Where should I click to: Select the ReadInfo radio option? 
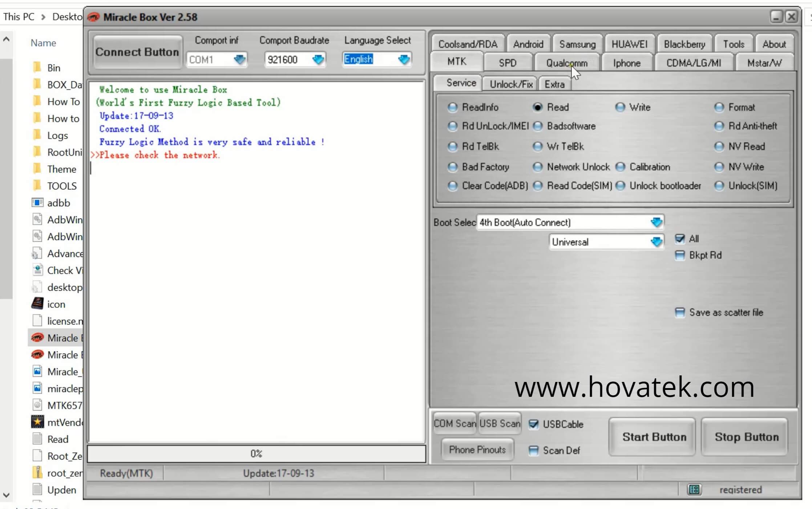point(452,107)
